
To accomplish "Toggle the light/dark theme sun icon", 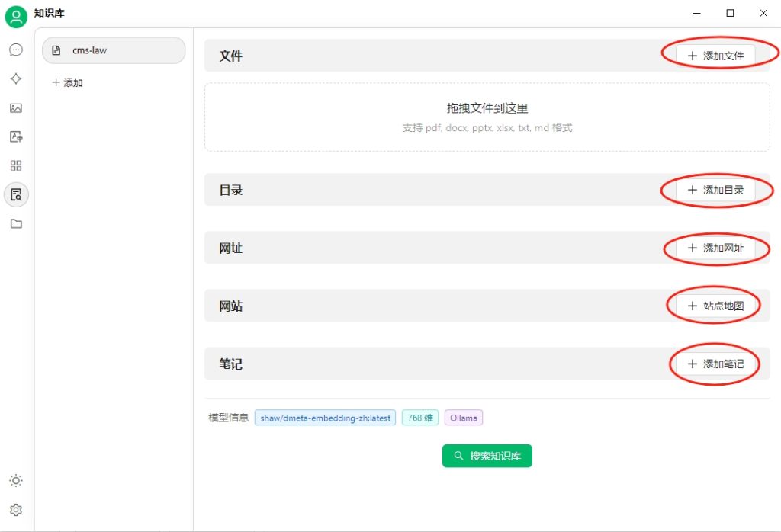I will 16,481.
